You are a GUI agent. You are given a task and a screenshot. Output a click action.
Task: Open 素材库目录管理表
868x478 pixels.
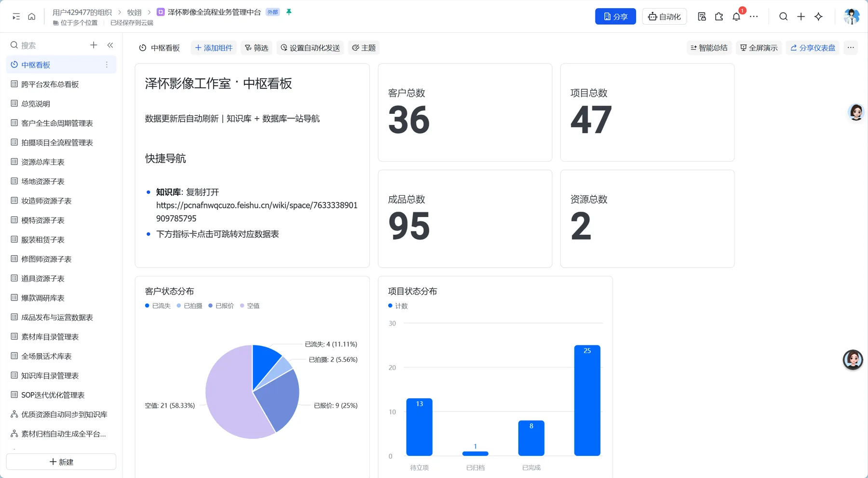[x=61, y=337]
